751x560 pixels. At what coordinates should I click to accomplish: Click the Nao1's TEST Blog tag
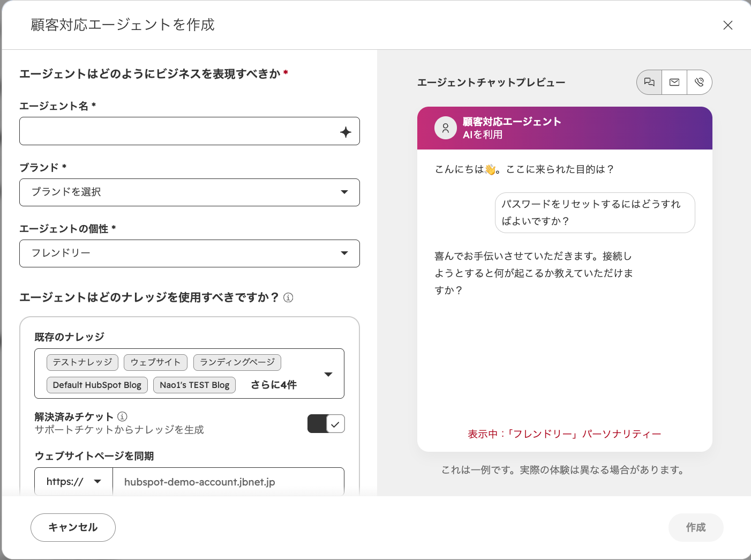194,385
